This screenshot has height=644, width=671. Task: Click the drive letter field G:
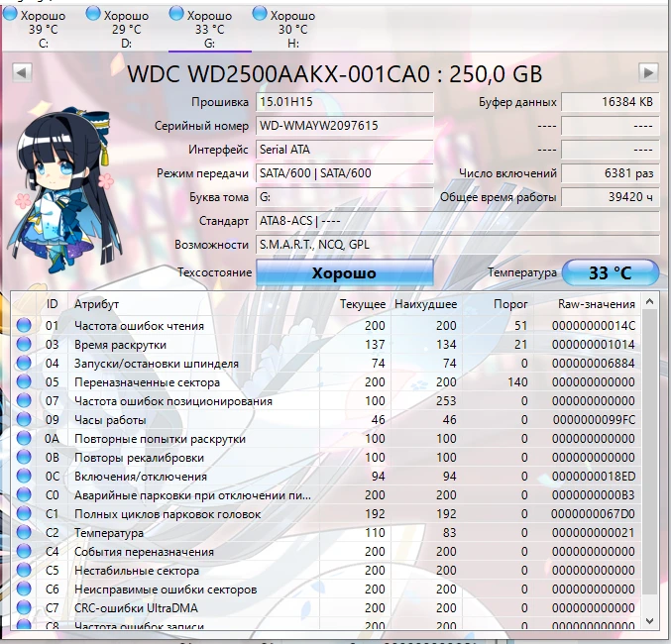(x=345, y=197)
